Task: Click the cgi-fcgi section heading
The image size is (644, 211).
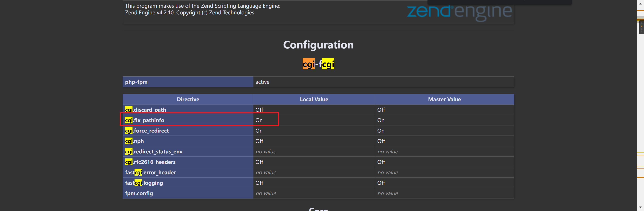Action: point(318,64)
